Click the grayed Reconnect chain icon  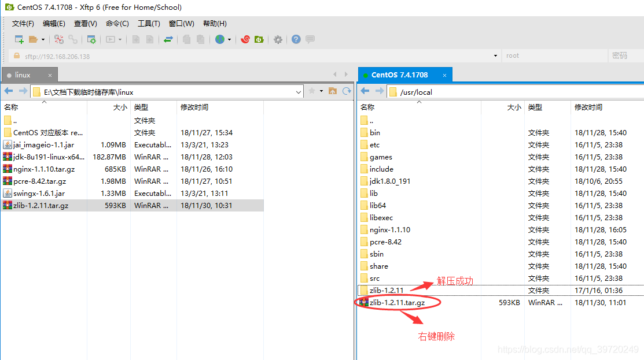73,39
